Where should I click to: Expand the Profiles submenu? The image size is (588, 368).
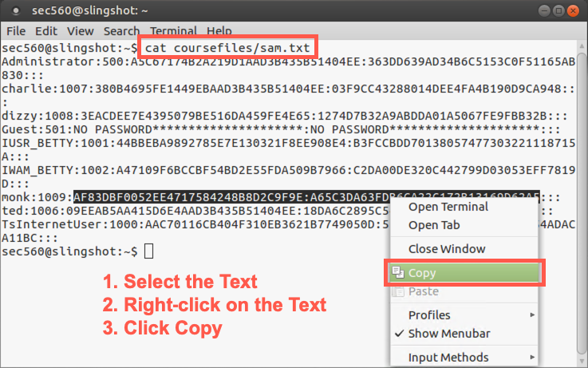tap(464, 315)
